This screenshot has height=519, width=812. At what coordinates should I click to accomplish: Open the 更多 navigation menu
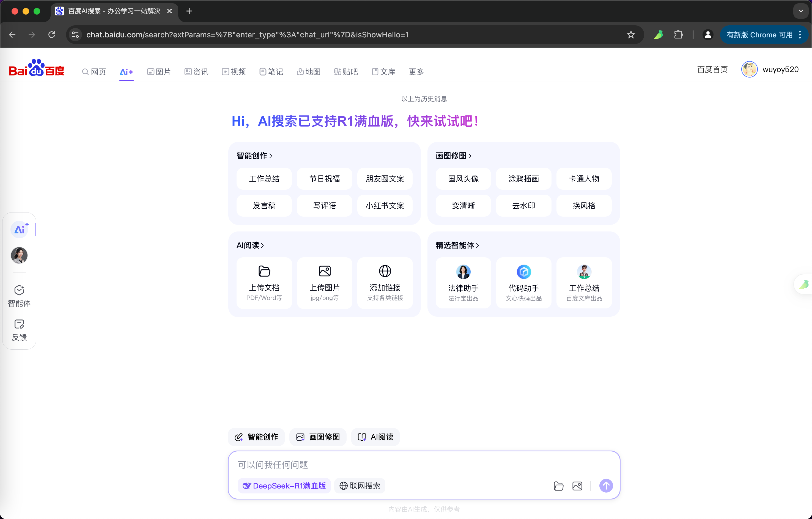tap(416, 72)
